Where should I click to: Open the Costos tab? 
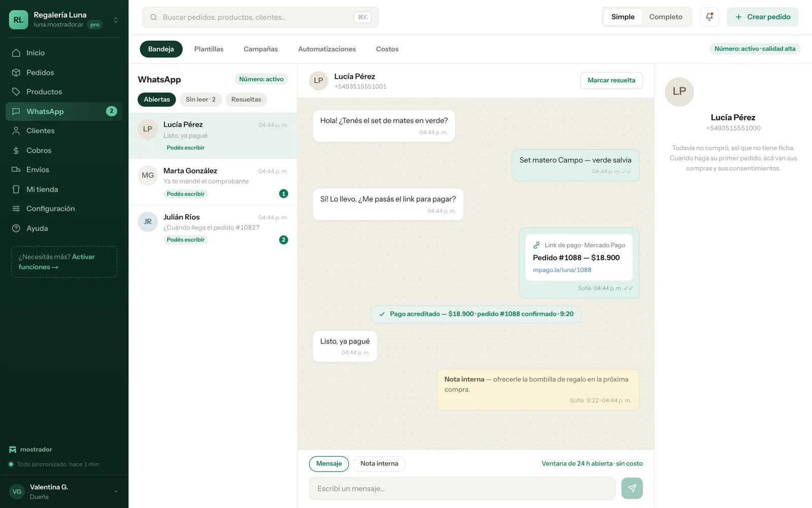click(387, 49)
